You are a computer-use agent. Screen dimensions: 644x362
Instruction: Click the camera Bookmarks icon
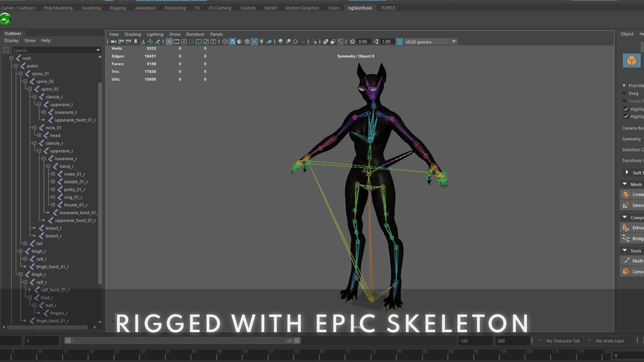tap(136, 42)
